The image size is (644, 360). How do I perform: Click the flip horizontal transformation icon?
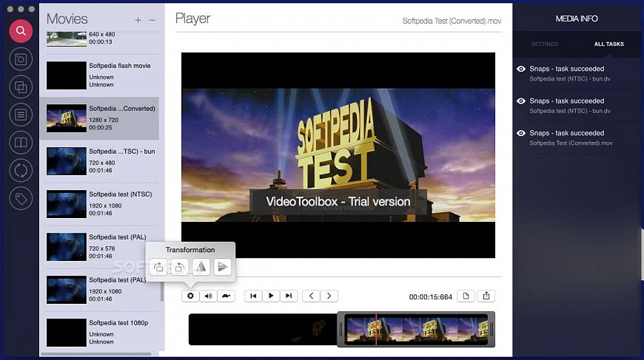coord(201,268)
